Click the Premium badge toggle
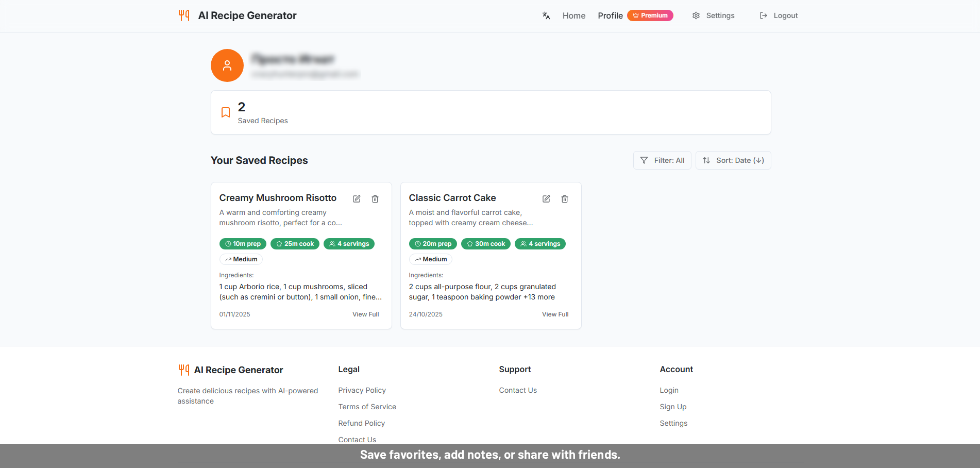Viewport: 980px width, 468px height. [650, 15]
